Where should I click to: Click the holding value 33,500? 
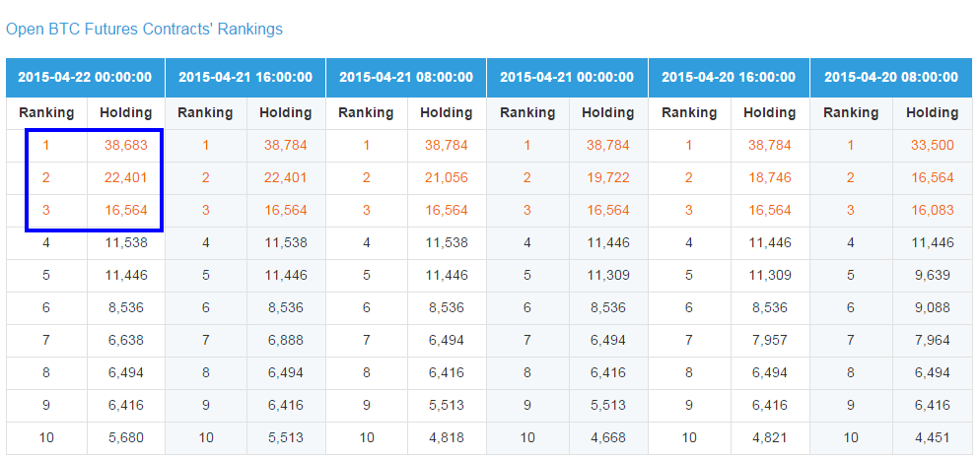point(932,146)
